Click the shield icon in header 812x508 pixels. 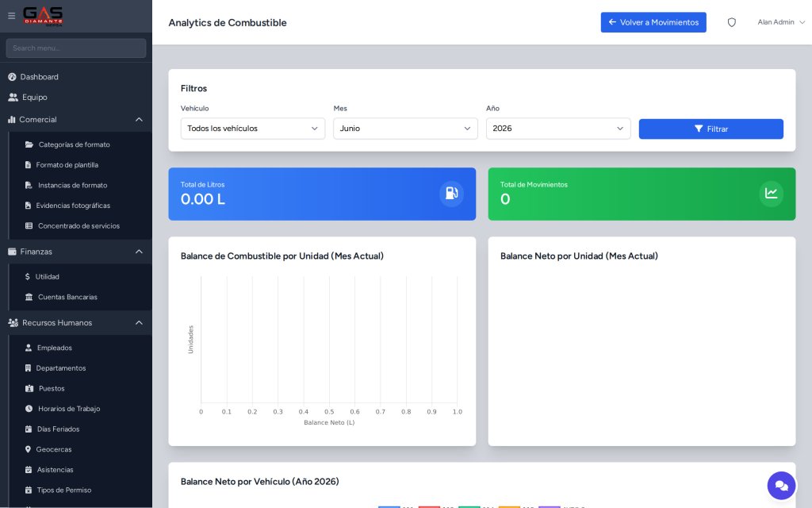click(x=731, y=22)
